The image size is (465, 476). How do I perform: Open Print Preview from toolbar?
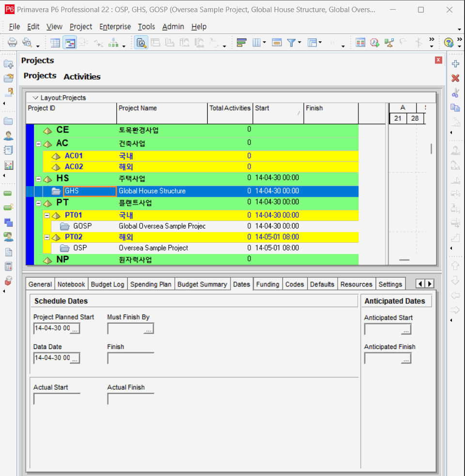[x=27, y=42]
